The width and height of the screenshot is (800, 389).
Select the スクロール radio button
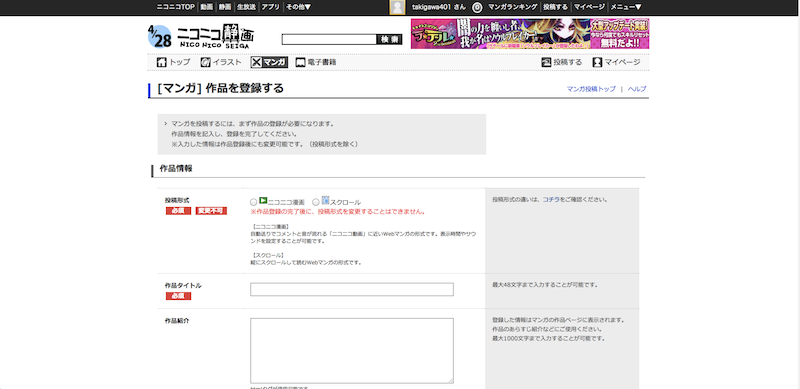click(x=316, y=202)
